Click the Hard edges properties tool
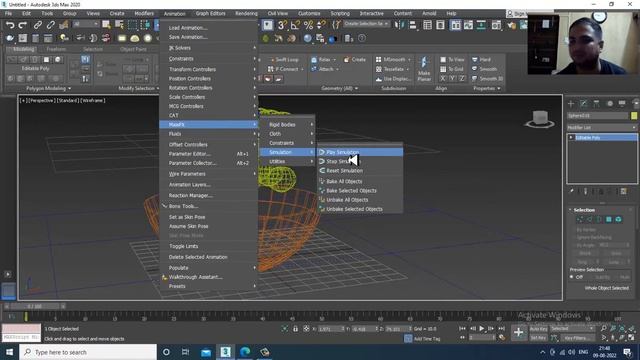The width and height of the screenshot is (640, 360). 481,60
